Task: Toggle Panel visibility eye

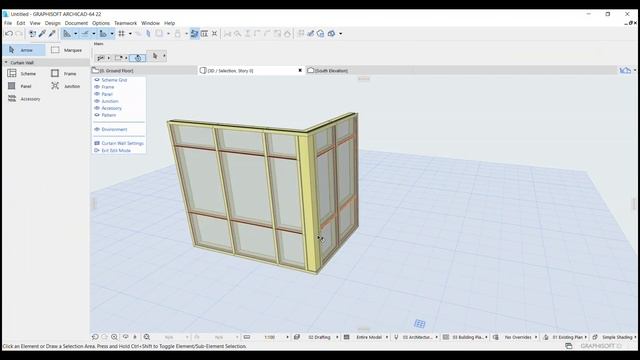Action: tap(97, 94)
